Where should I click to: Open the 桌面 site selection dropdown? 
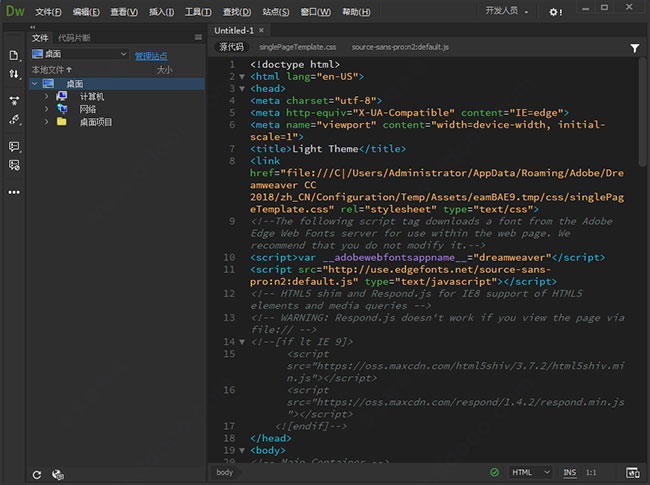click(79, 54)
